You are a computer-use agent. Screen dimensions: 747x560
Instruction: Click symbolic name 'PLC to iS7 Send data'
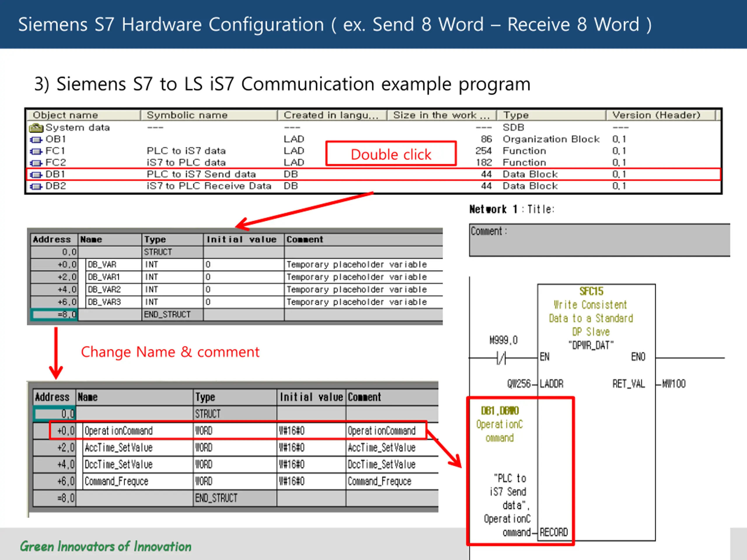(201, 174)
